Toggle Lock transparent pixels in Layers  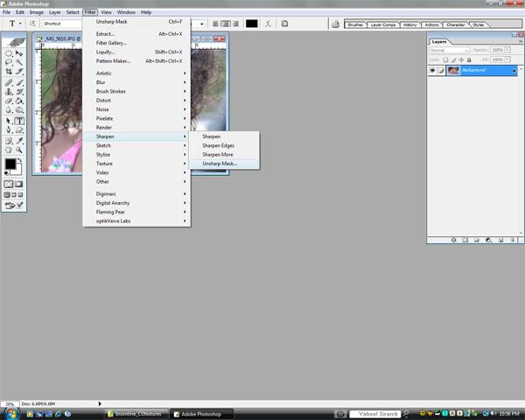click(445, 59)
